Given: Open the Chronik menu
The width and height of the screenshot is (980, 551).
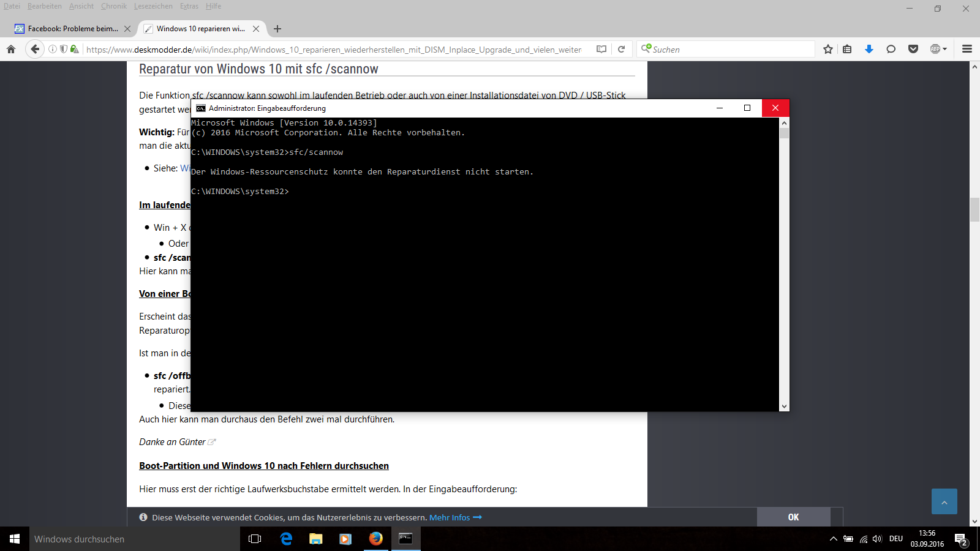Looking at the screenshot, I should click(x=114, y=6).
